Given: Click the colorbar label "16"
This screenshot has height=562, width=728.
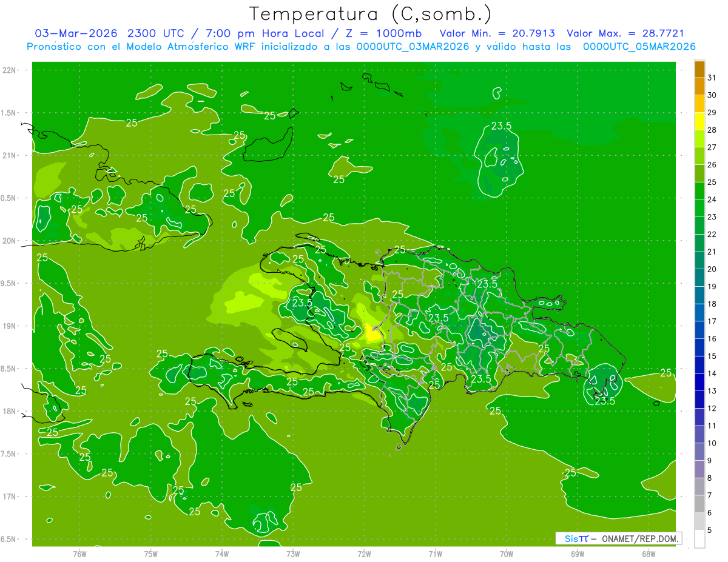Looking at the screenshot, I should (x=712, y=339).
